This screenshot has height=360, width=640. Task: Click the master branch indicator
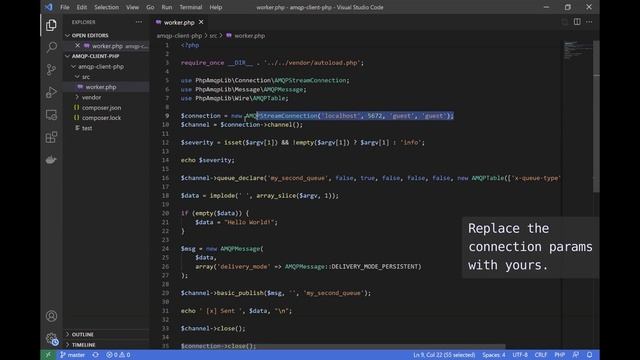tap(72, 355)
